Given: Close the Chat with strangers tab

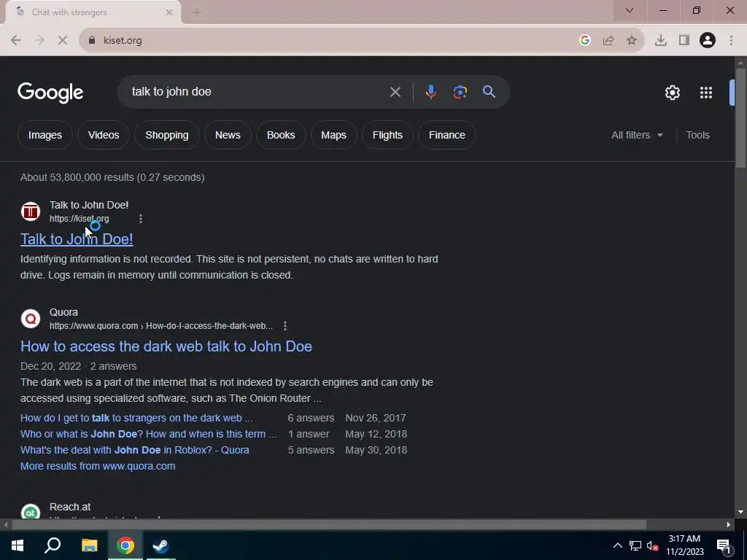Looking at the screenshot, I should [169, 12].
